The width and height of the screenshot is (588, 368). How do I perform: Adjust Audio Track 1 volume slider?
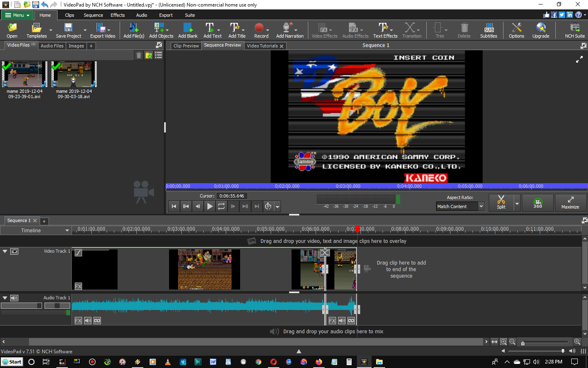pyautogui.click(x=21, y=305)
